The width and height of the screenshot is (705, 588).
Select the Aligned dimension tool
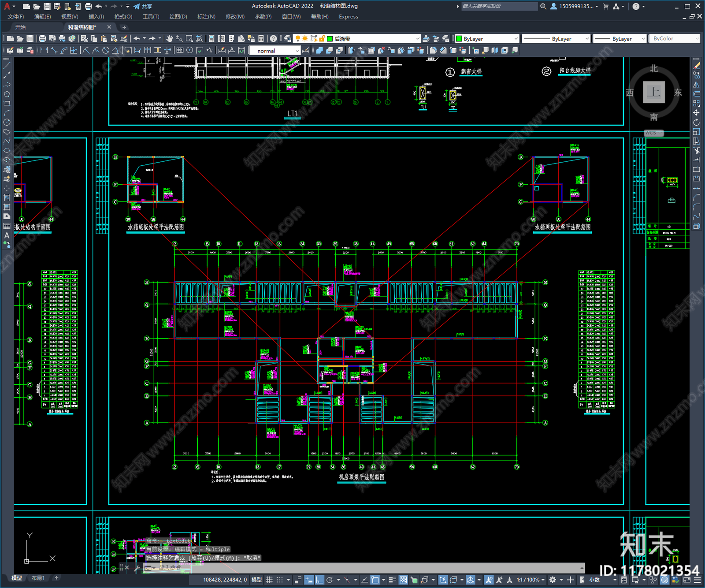[54, 50]
